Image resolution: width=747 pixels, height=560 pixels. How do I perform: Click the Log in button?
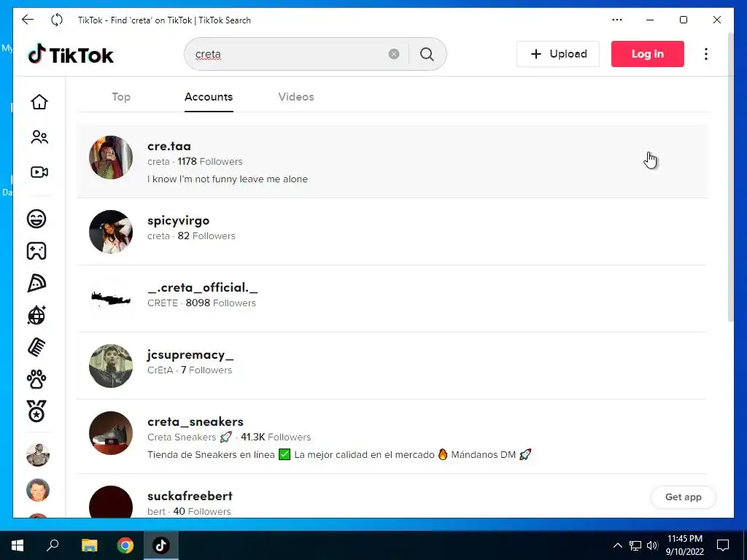click(648, 54)
